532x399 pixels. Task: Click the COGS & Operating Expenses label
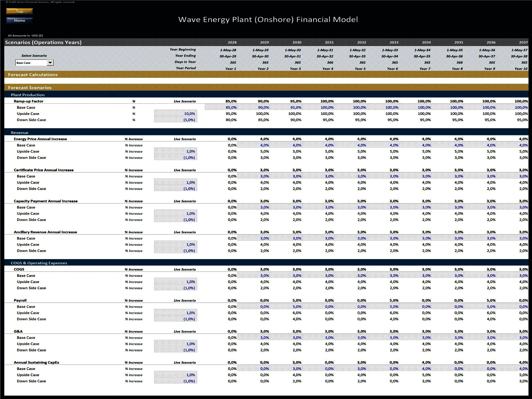click(x=39, y=263)
